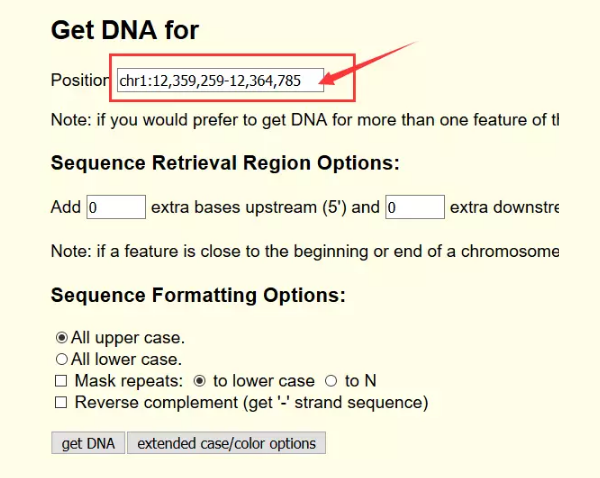Click the extra bases upstream input box
The height and width of the screenshot is (478, 600).
click(x=116, y=208)
